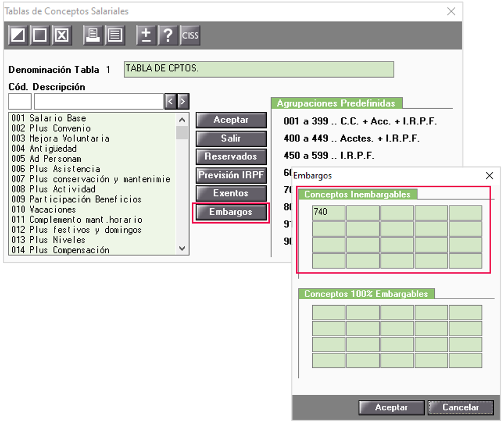Select '007 Plus conservación y mantenimie' row
The height and width of the screenshot is (424, 504).
92,179
